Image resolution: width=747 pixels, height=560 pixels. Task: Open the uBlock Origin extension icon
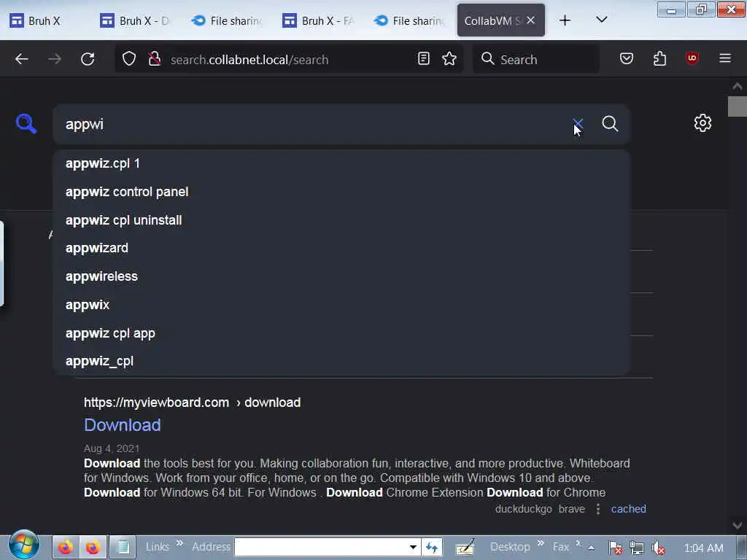pos(692,58)
